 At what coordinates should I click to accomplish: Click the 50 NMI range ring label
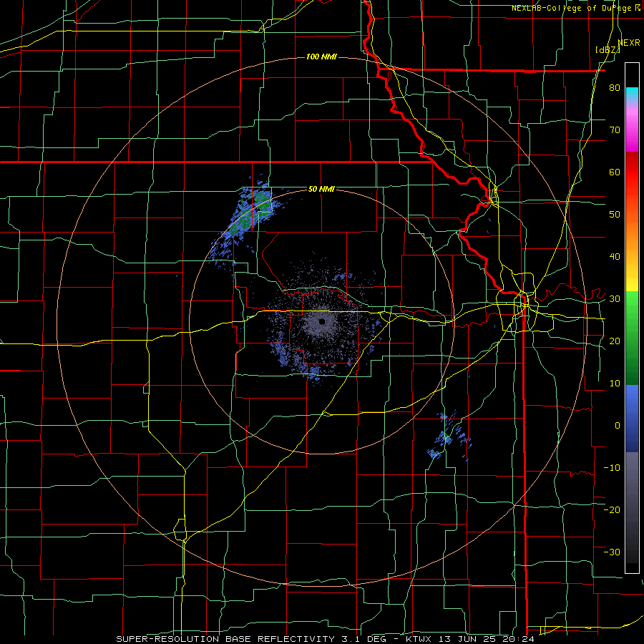click(321, 189)
